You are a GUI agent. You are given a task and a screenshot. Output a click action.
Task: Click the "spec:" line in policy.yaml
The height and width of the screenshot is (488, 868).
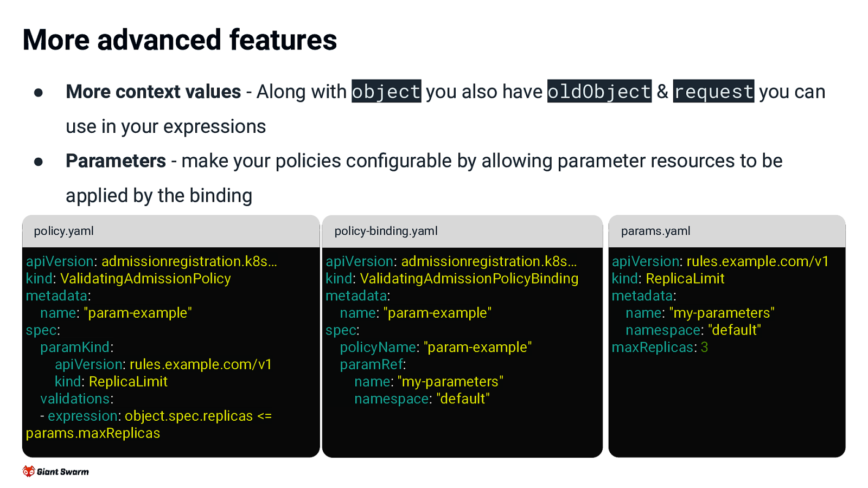[43, 330]
